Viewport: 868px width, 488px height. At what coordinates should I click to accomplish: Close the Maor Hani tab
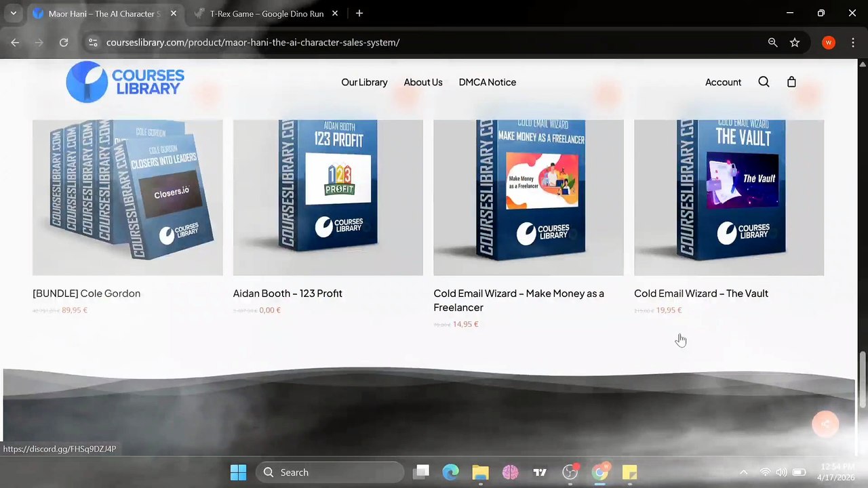coord(173,14)
